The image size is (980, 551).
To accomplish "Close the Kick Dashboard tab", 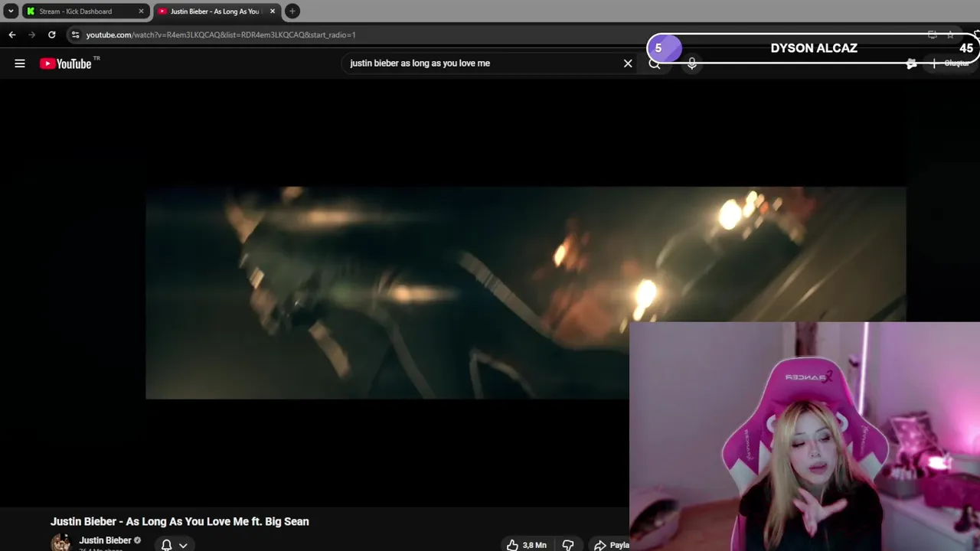I will point(141,11).
